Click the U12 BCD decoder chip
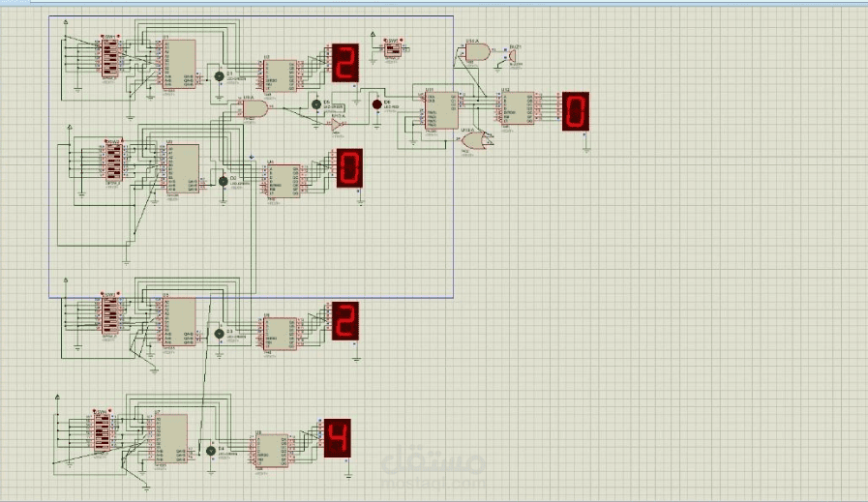The width and height of the screenshot is (868, 502). pos(518,108)
